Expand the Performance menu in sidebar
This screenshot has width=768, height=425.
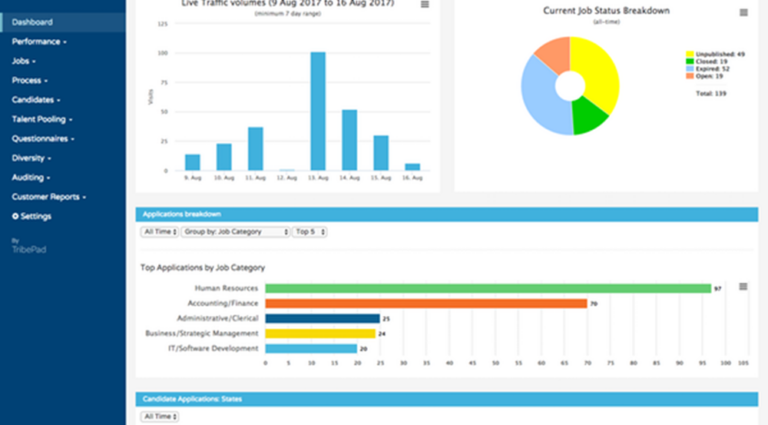[39, 42]
